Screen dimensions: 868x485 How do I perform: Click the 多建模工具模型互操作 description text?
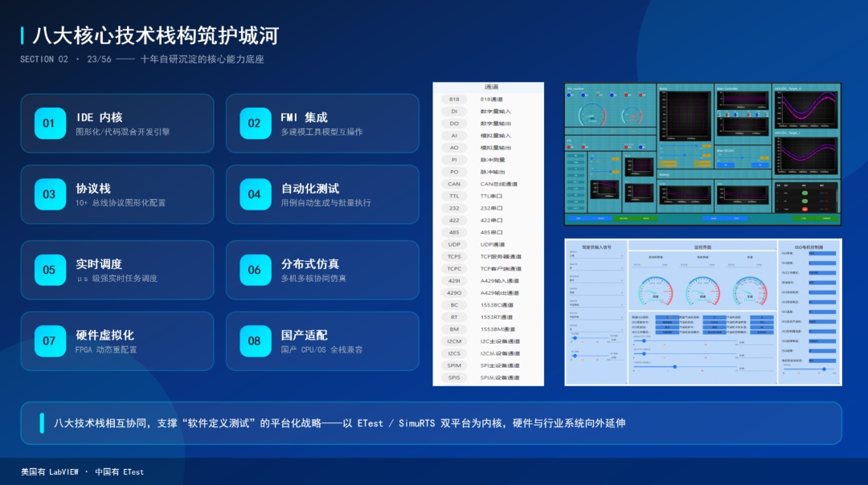point(321,132)
